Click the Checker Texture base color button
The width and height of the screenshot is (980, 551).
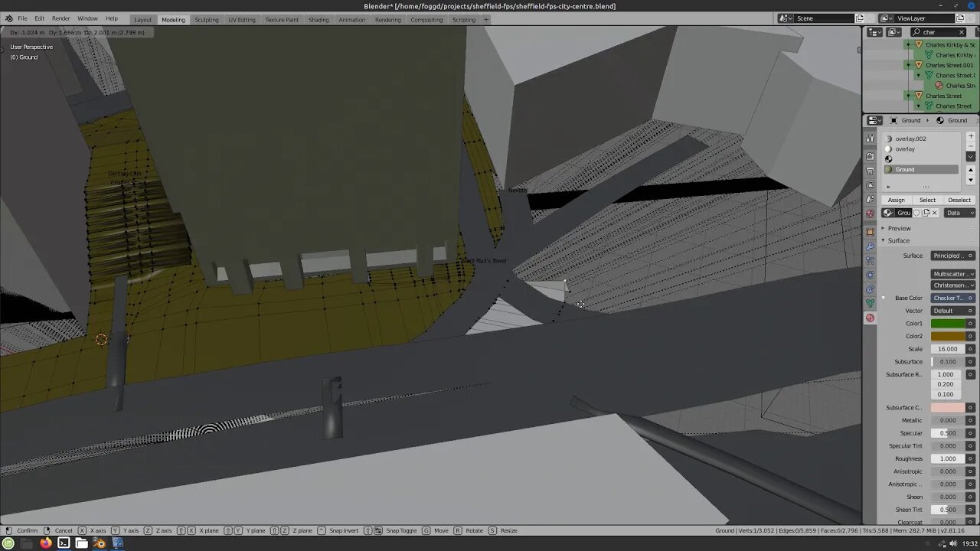953,298
